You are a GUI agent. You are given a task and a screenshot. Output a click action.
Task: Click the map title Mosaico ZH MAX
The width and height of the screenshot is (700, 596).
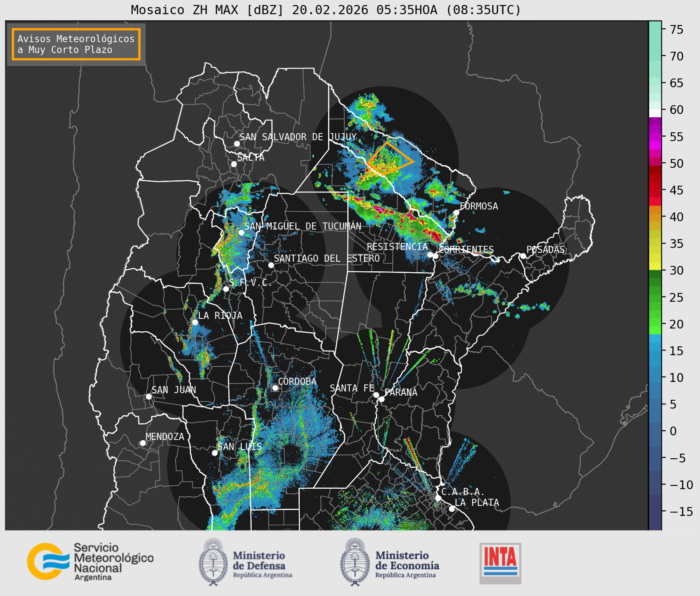coord(326,10)
